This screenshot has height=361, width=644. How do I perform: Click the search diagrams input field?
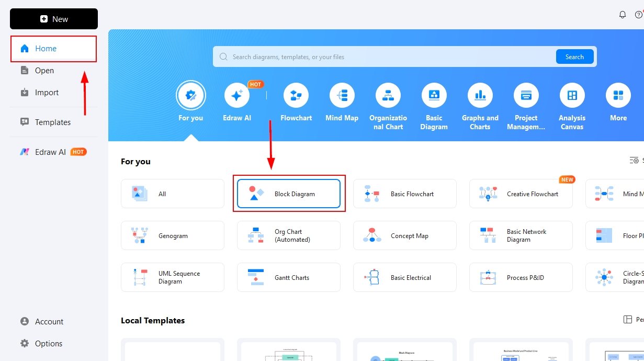(x=366, y=57)
